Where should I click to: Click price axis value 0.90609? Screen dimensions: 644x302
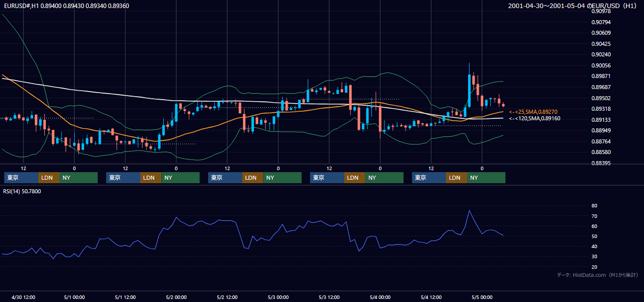click(x=601, y=33)
